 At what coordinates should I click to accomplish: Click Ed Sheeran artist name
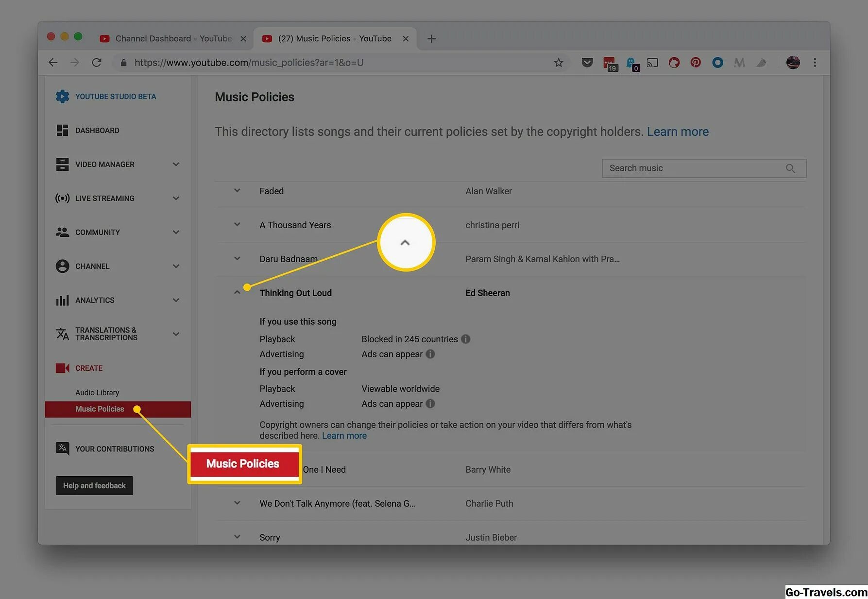[x=488, y=293]
